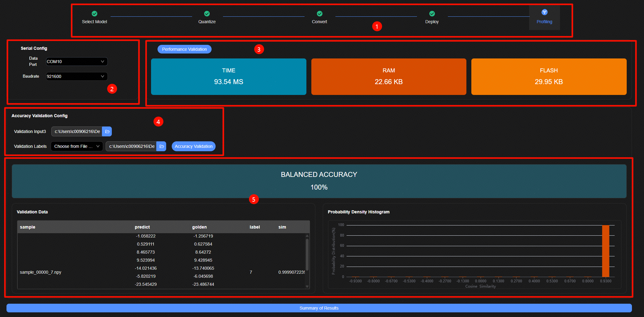Screen dimensions: 644x317
Task: Click the orange histogram bar at 0.9300
Action: click(605, 251)
